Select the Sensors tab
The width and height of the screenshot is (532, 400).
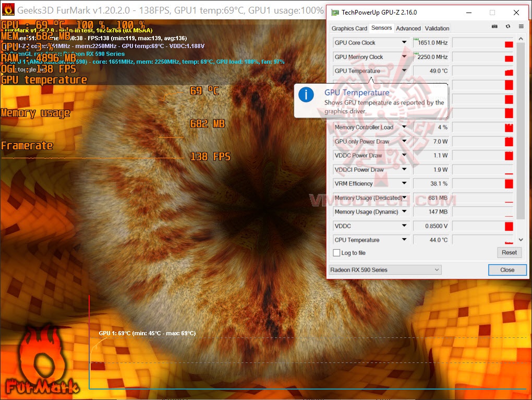(381, 28)
